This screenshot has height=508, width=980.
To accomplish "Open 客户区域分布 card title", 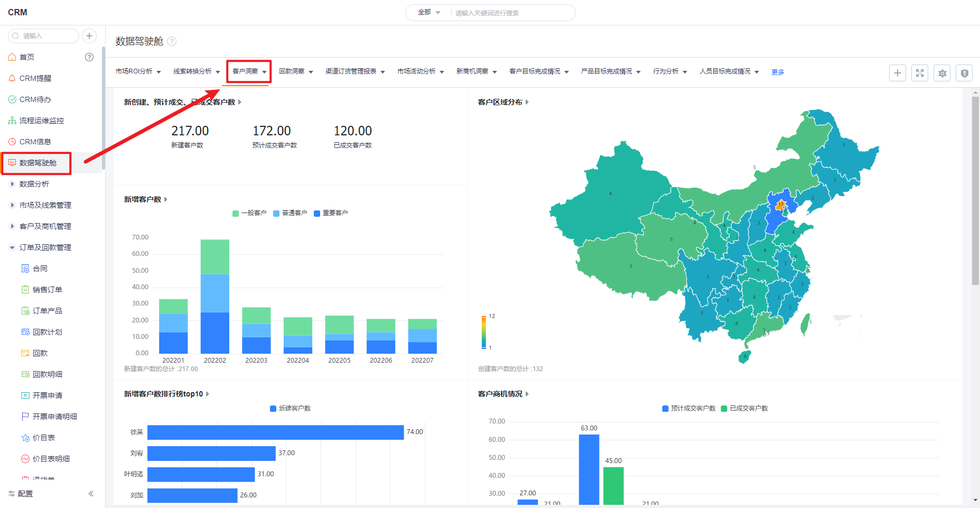I will pyautogui.click(x=500, y=102).
